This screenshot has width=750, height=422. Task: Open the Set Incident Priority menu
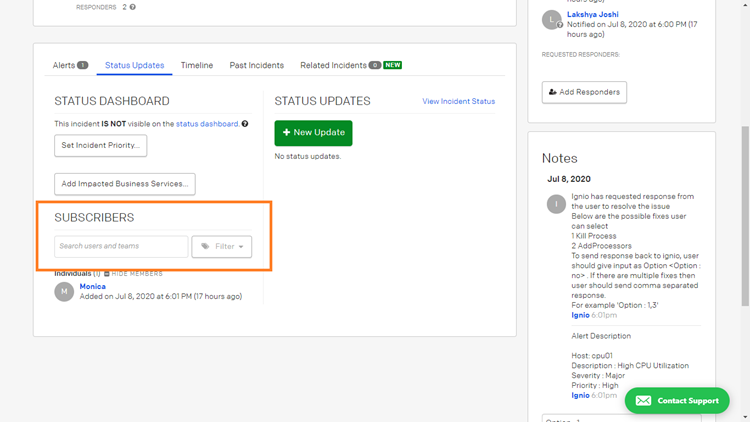100,146
